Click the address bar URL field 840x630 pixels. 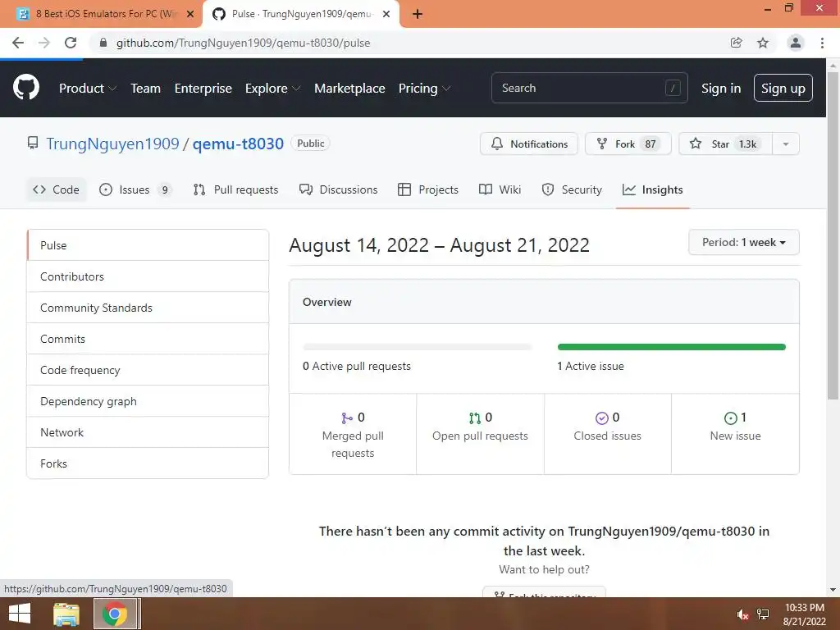tap(407, 43)
